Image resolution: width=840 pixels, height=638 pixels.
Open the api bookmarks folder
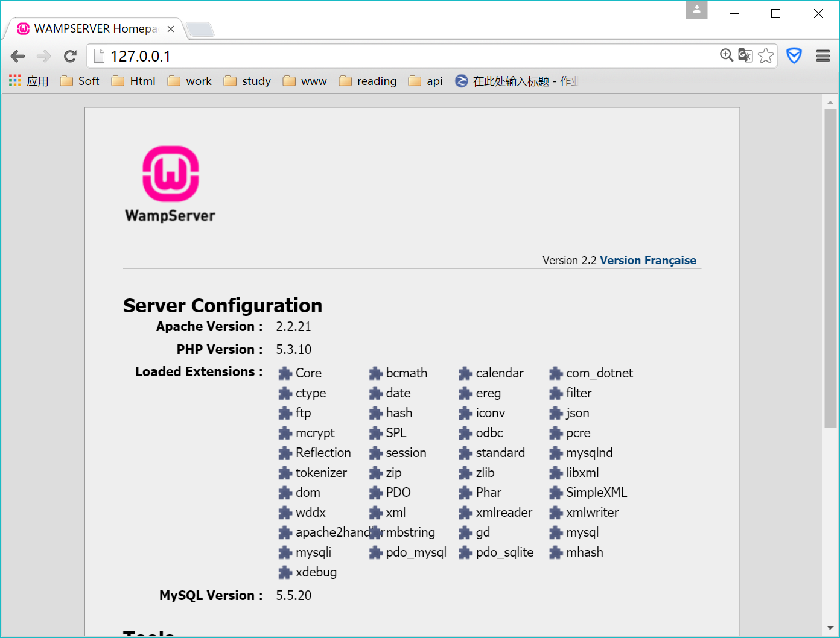pos(425,80)
